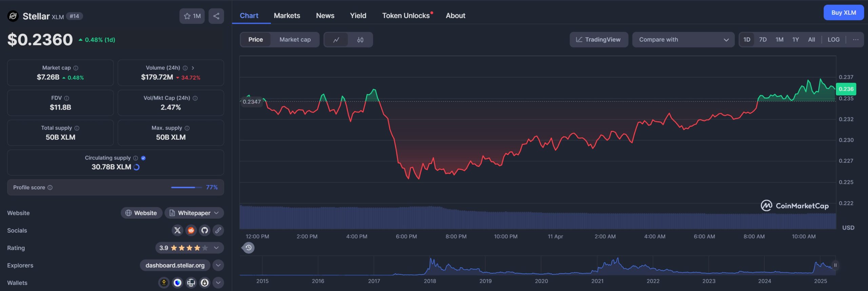This screenshot has height=291, width=868.
Task: Open the Website link button
Action: pos(141,213)
